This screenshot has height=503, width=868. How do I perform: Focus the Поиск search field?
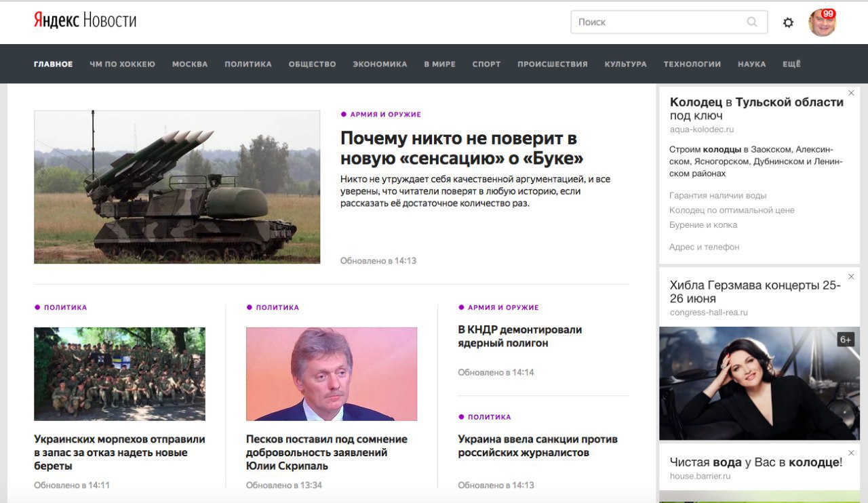click(x=669, y=22)
